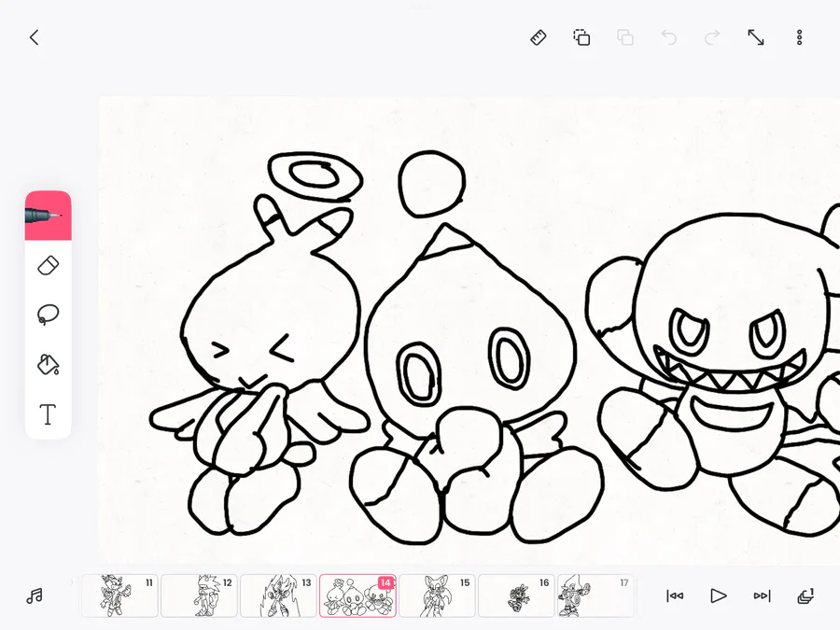This screenshot has height=630, width=840.
Task: Open the audio music note panel
Action: point(35,595)
